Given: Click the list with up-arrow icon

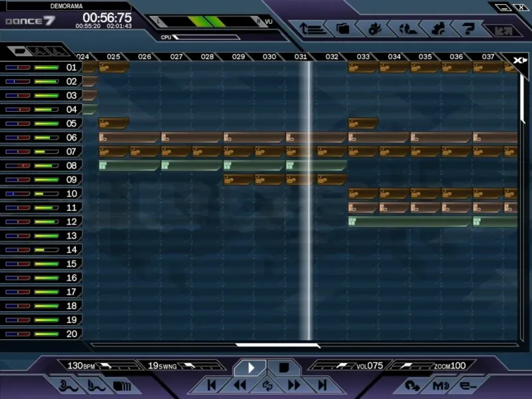Looking at the screenshot, I should (312, 29).
